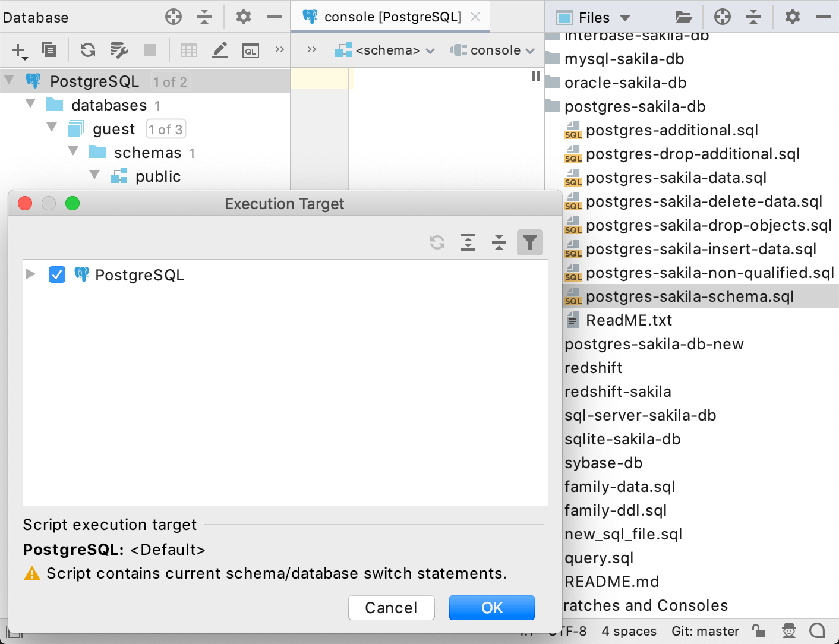Image resolution: width=839 pixels, height=644 pixels.
Task: Open table editor grid icon
Action: [x=189, y=50]
